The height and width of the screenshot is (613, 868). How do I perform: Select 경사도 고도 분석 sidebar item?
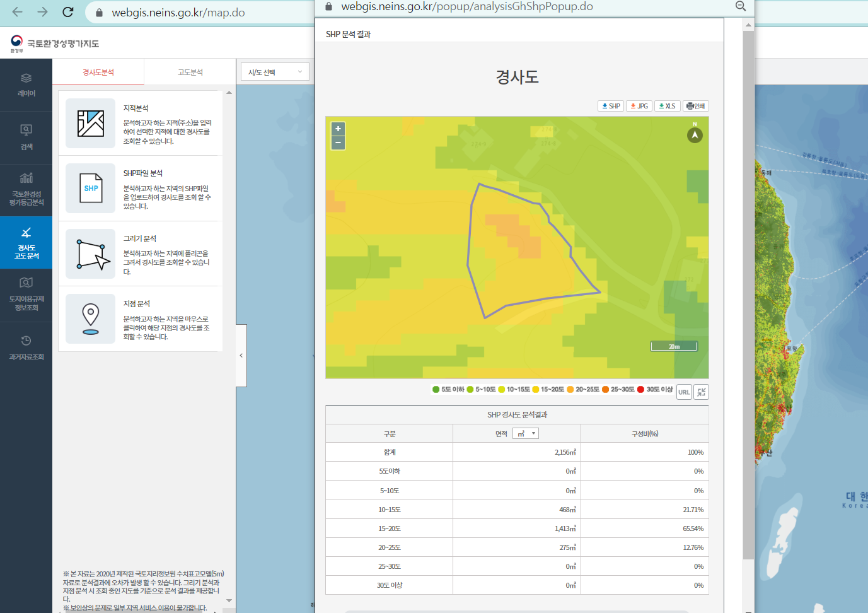[26, 243]
